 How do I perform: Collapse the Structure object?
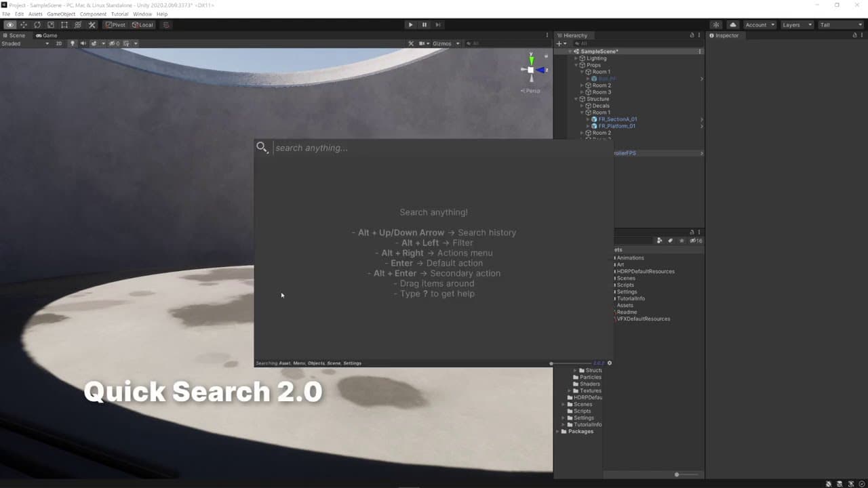tap(576, 99)
